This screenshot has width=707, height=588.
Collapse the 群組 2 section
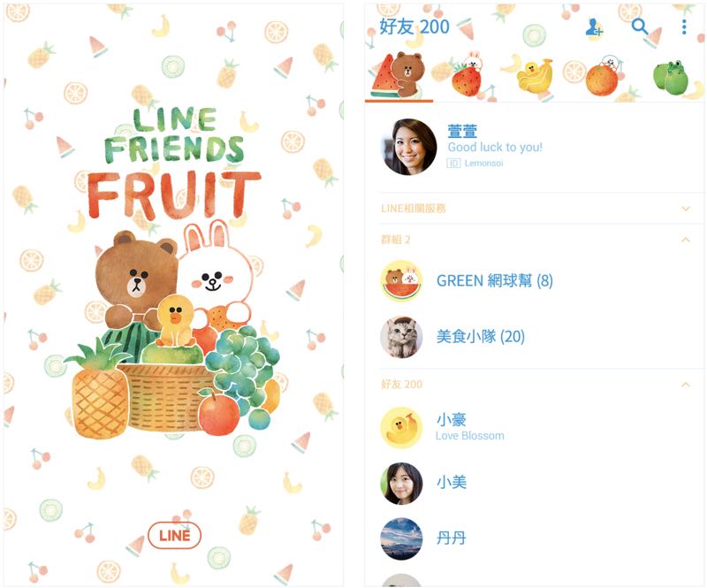click(686, 240)
